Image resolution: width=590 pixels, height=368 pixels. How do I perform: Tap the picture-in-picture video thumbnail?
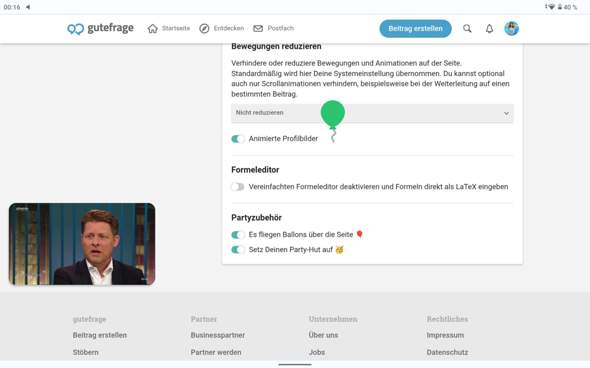(82, 244)
